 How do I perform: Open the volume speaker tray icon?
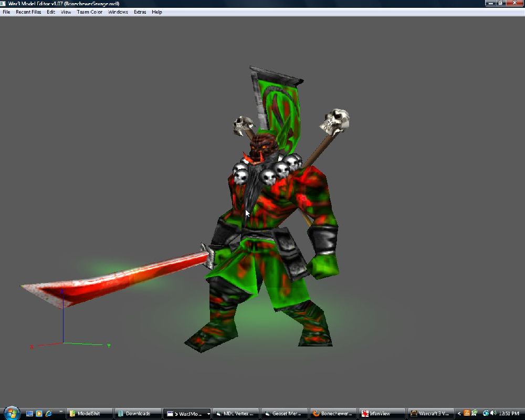pyautogui.click(x=493, y=413)
